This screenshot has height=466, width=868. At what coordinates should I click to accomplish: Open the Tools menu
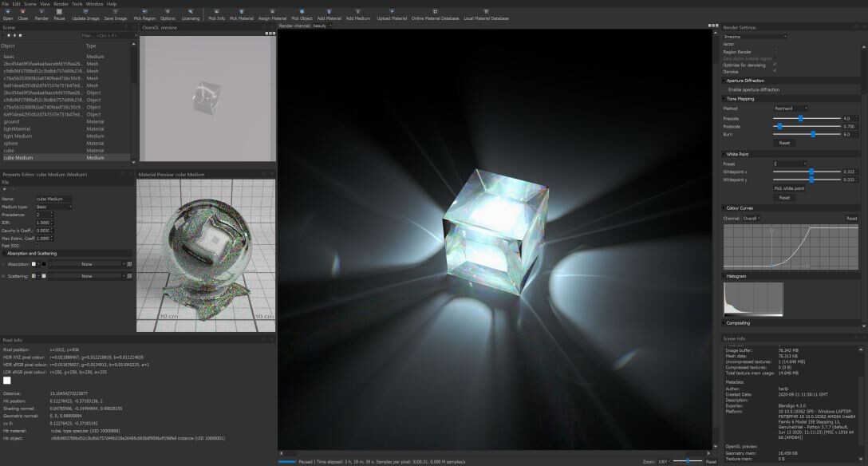[x=77, y=4]
